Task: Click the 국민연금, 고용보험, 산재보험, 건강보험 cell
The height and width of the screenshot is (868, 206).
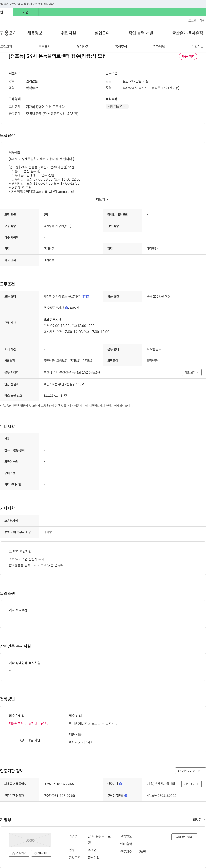Action: coord(68,360)
